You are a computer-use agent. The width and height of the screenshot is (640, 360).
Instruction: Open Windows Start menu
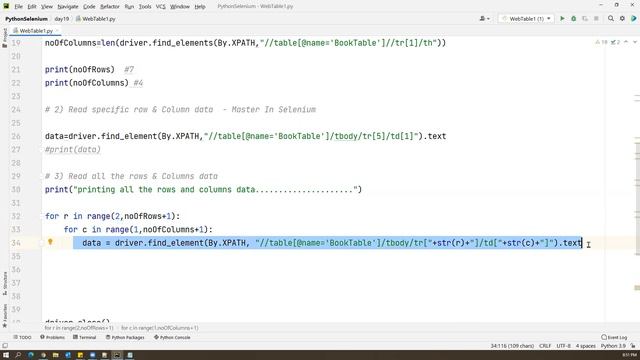[x=6, y=355]
